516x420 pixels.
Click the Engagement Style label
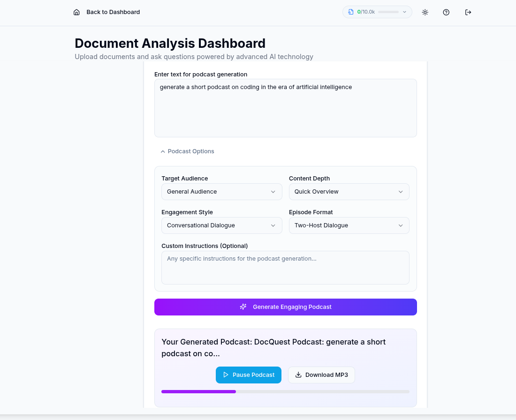187,212
